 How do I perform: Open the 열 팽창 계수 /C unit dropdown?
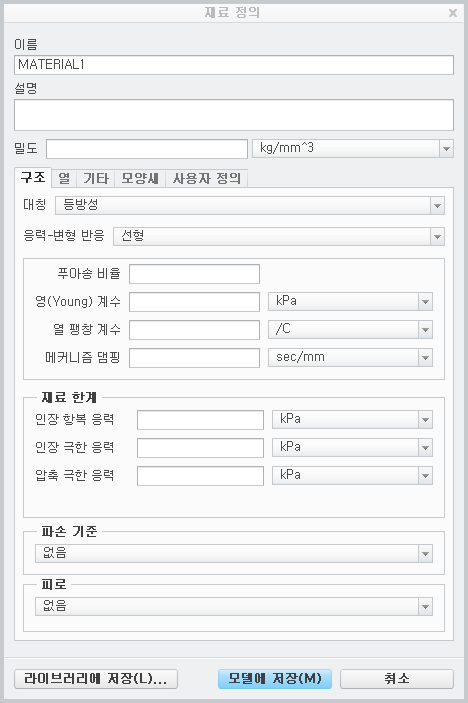(x=350, y=330)
